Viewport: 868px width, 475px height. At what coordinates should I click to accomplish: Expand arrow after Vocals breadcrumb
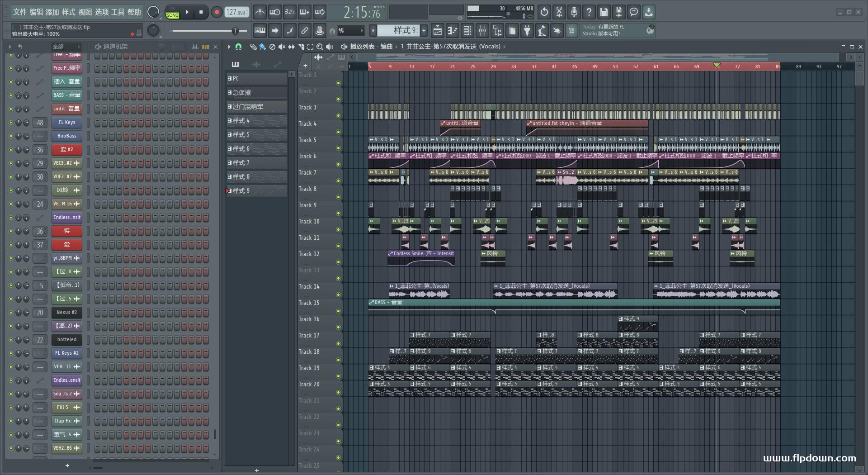505,47
